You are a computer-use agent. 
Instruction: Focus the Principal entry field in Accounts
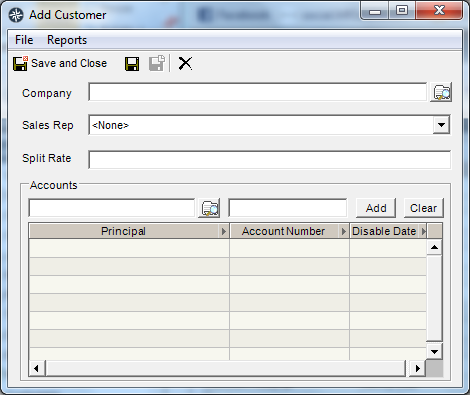(111, 208)
